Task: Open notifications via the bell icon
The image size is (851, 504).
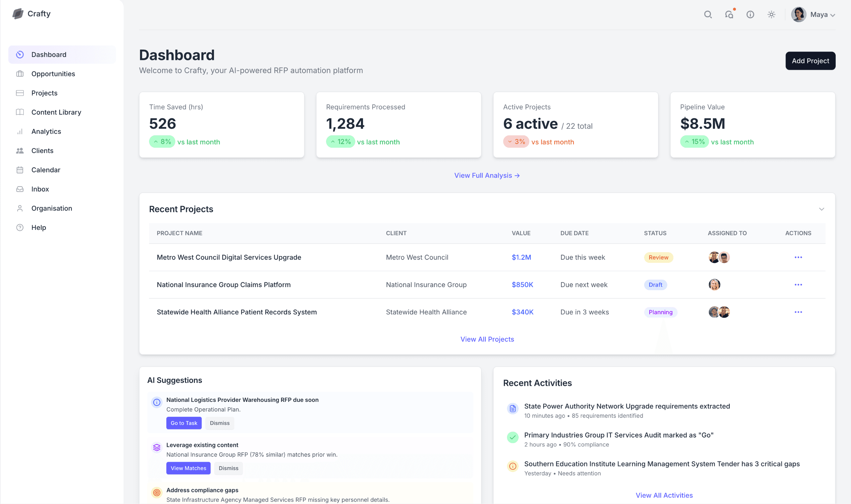Action: 729,15
